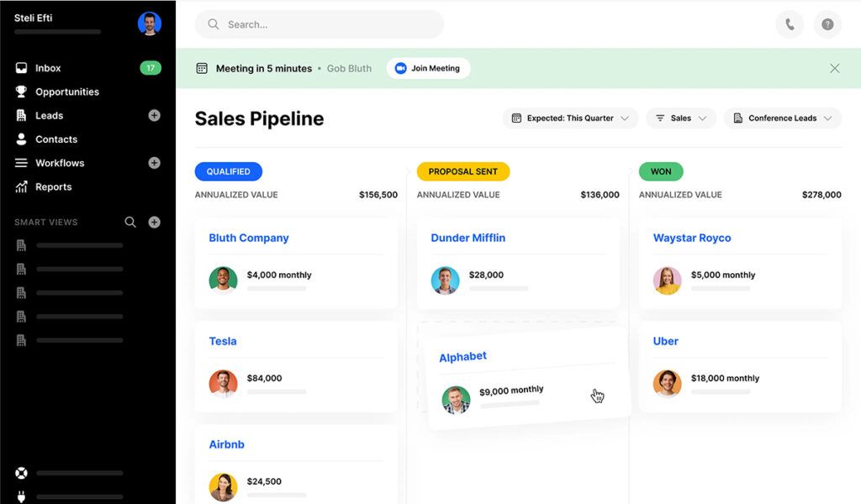
Task: Click the Inbox tray icon
Action: (x=21, y=68)
